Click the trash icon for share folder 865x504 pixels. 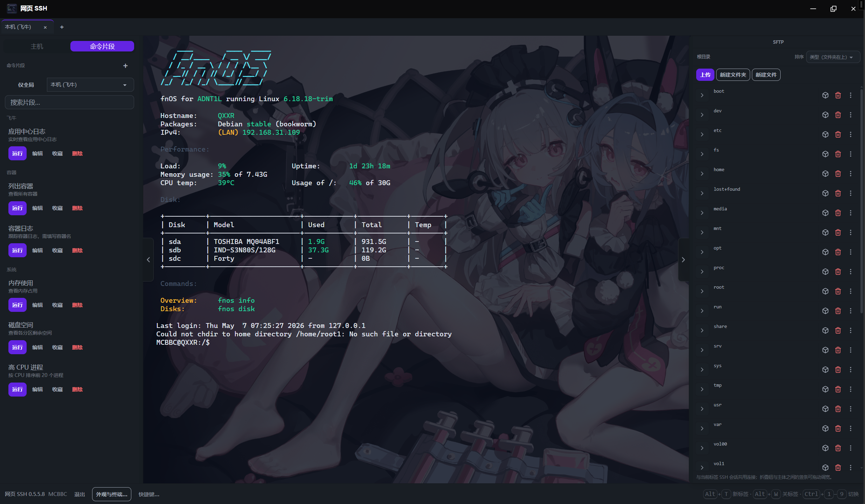coord(838,330)
